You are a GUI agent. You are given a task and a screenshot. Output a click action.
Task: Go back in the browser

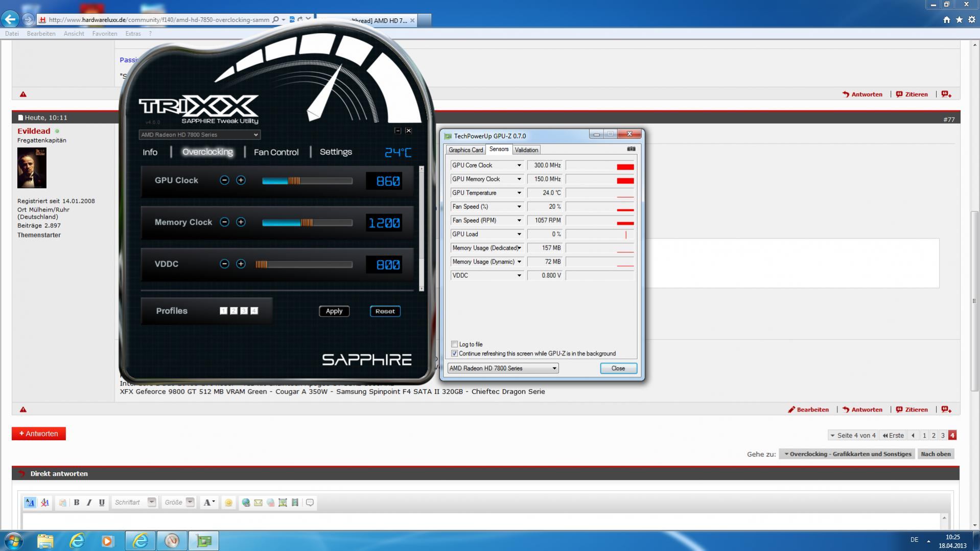pyautogui.click(x=10, y=19)
